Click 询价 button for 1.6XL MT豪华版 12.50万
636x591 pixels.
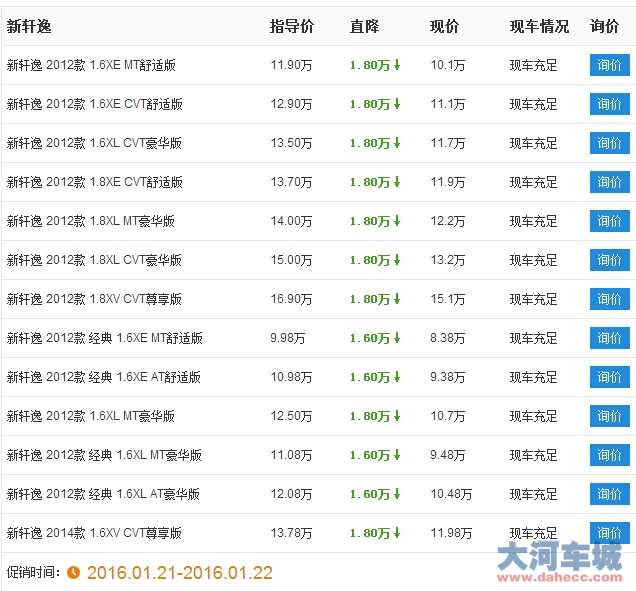click(609, 416)
